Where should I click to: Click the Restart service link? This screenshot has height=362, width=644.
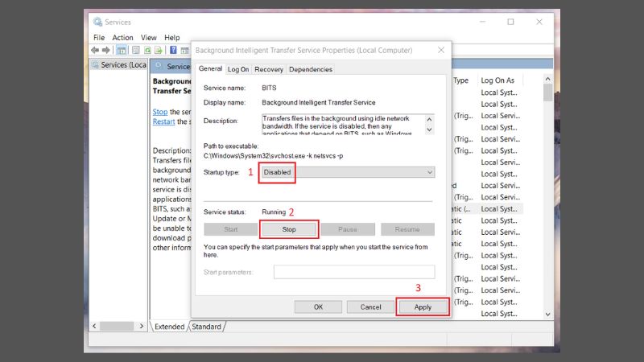click(163, 121)
